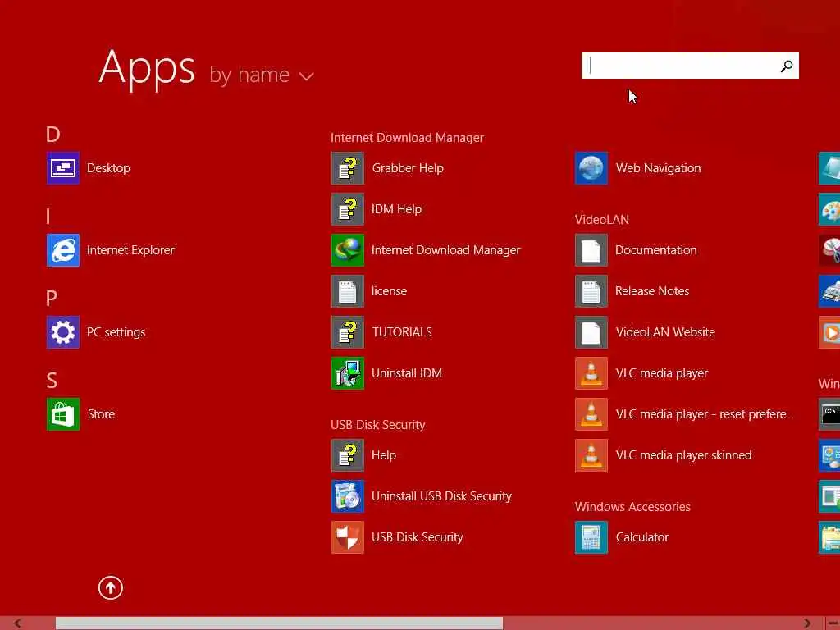Open the license document icon
Viewport: 840px width, 630px height.
tap(348, 291)
